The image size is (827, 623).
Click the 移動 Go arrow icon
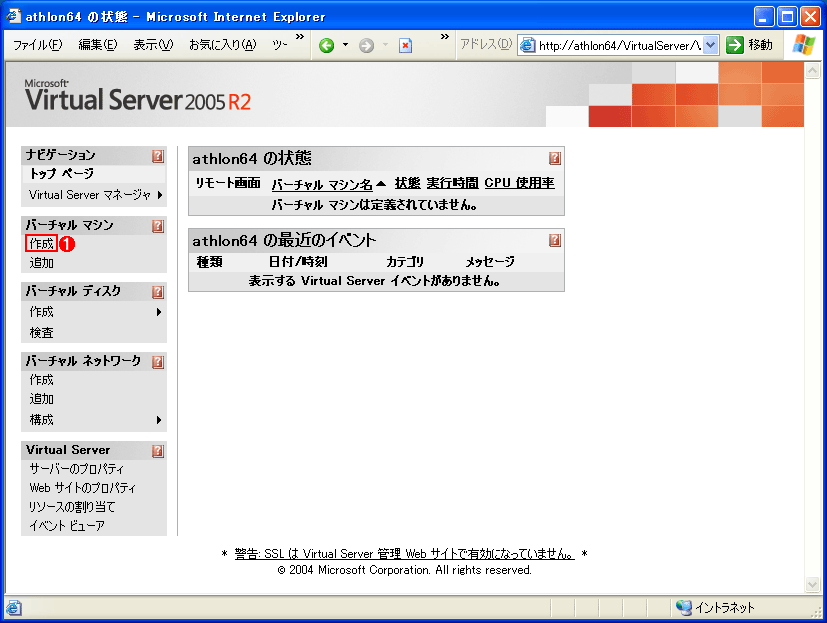pyautogui.click(x=734, y=45)
